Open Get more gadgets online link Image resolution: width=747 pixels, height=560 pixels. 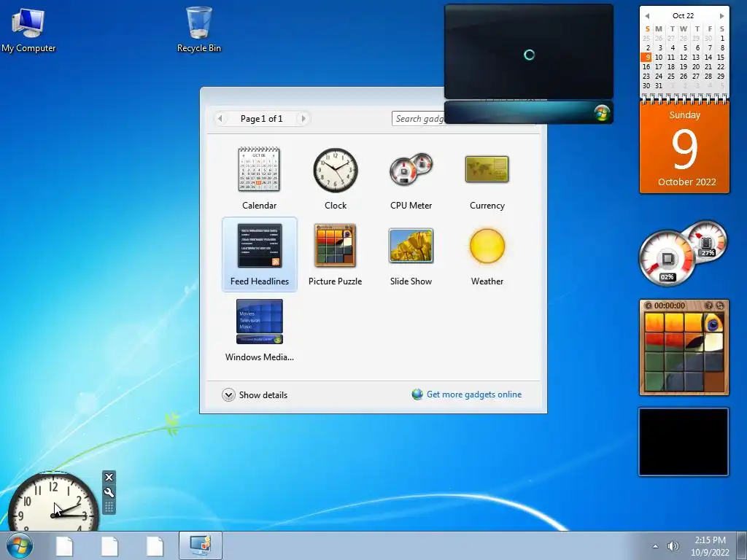[474, 394]
